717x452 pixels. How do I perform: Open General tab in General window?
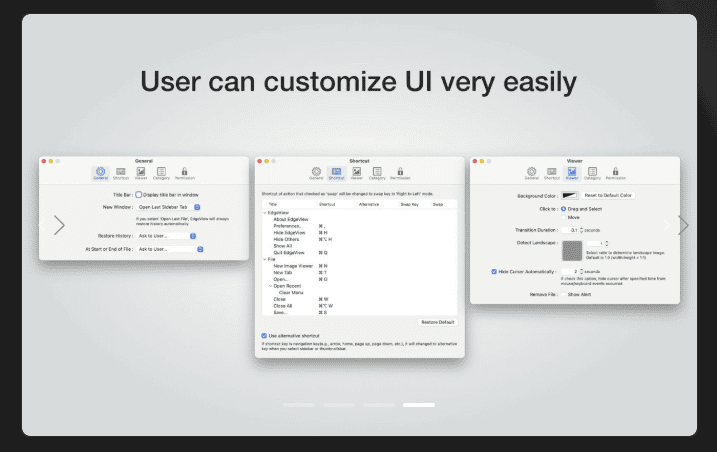tap(100, 173)
